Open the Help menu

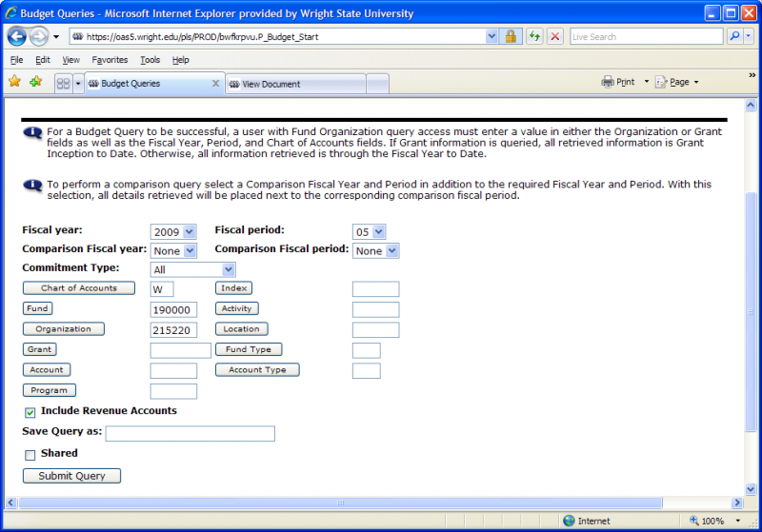click(180, 60)
